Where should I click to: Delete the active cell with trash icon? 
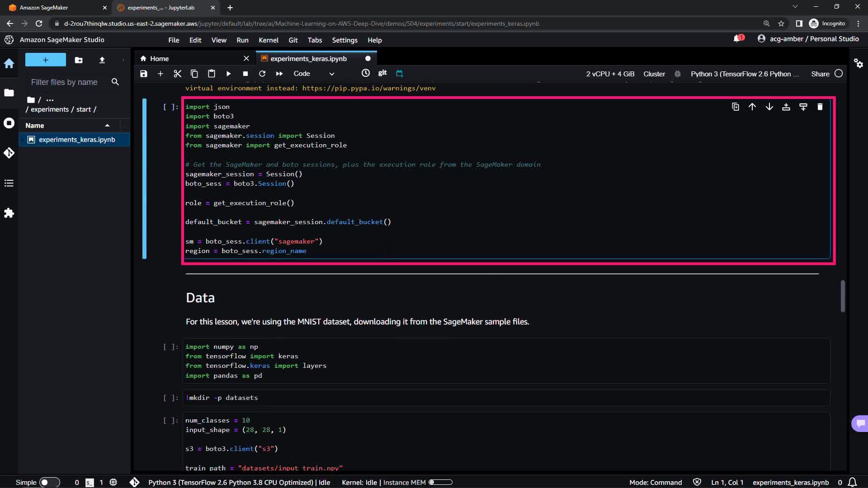tap(820, 107)
